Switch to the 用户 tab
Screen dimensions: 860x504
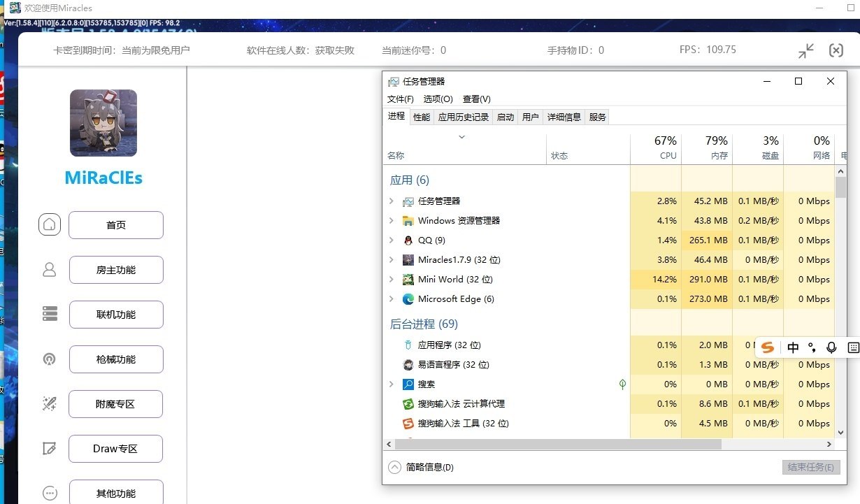point(531,117)
